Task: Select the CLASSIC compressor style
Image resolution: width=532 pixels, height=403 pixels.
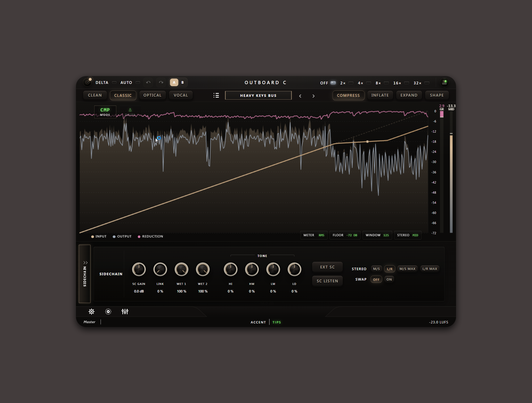Action: (123, 95)
